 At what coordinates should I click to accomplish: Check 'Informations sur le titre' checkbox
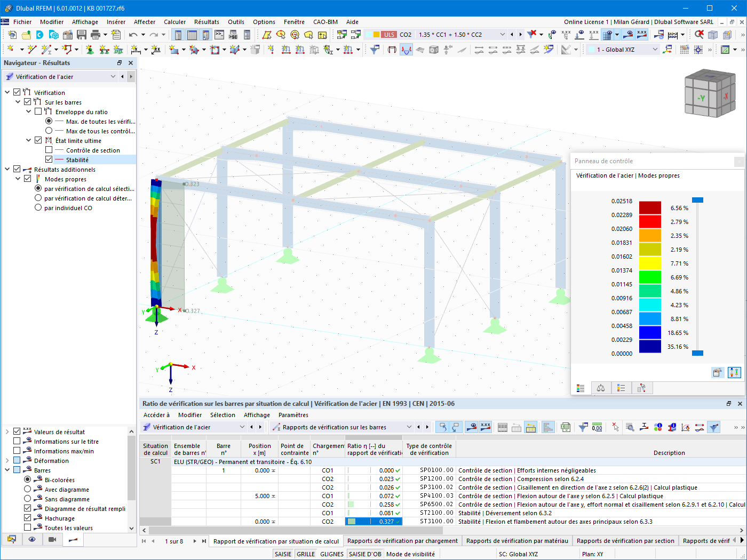click(x=17, y=441)
